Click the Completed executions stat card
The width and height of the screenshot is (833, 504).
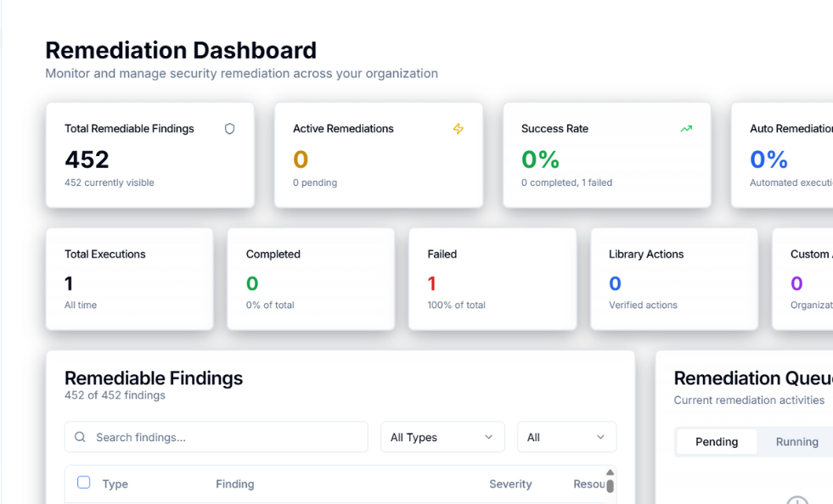(x=310, y=278)
